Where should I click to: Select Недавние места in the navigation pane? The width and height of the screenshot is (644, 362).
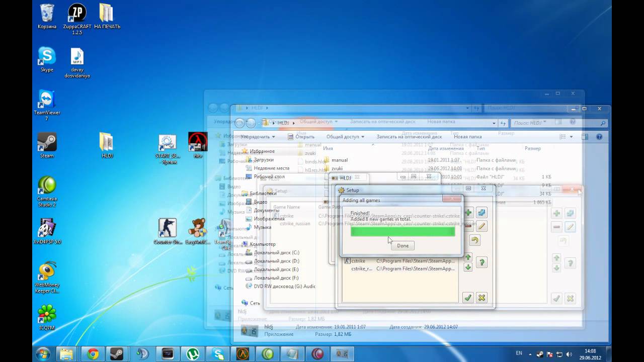point(272,168)
